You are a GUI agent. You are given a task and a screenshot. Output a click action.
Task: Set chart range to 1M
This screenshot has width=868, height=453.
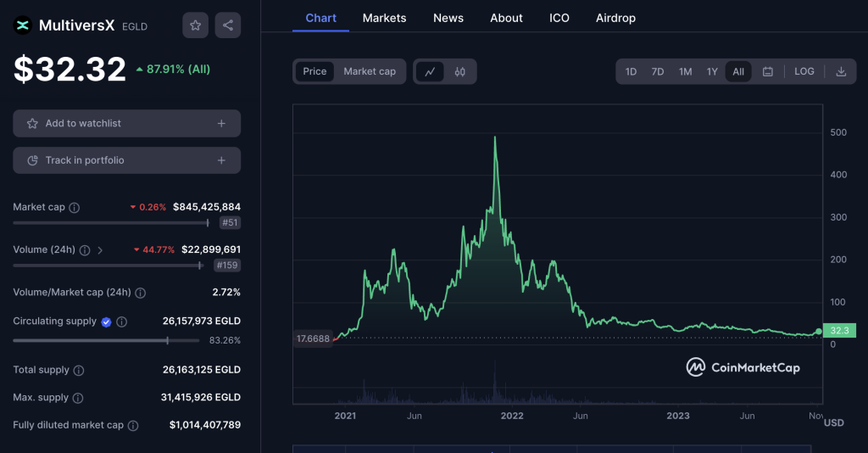(685, 71)
